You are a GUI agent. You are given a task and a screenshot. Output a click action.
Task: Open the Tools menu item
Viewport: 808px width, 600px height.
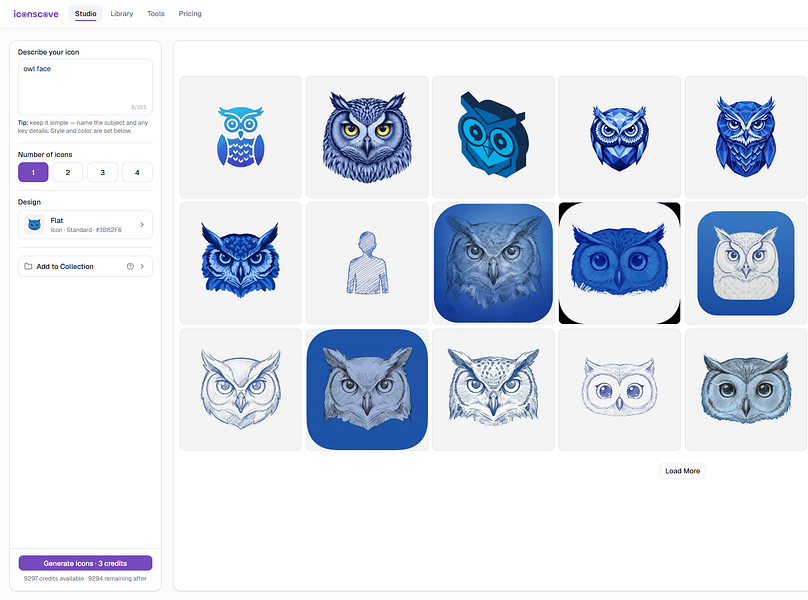[156, 14]
